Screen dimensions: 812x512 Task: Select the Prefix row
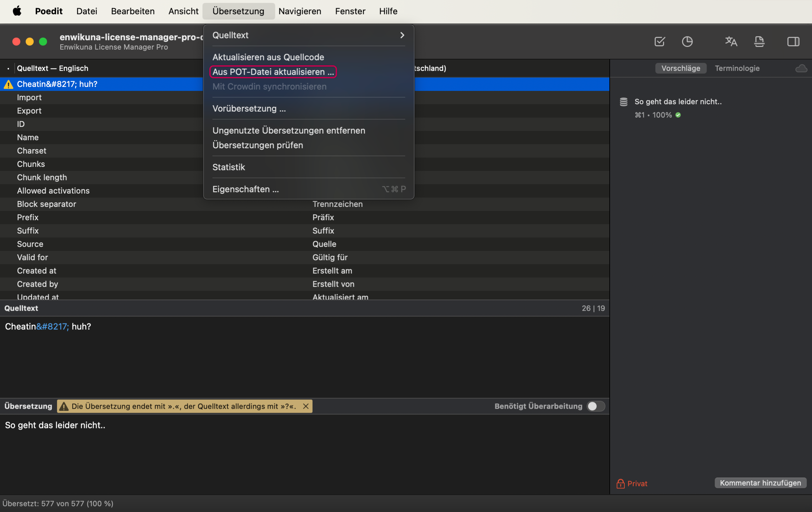click(x=305, y=218)
